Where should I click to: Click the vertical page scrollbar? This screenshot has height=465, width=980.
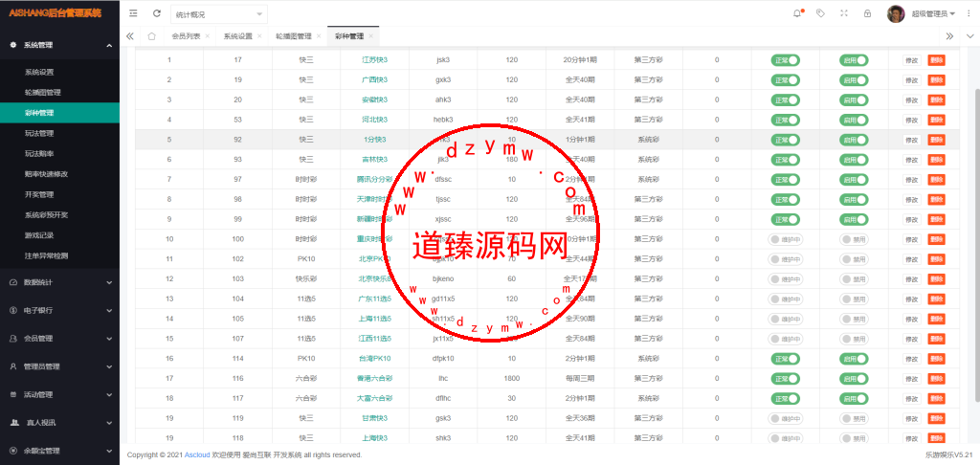click(x=975, y=244)
